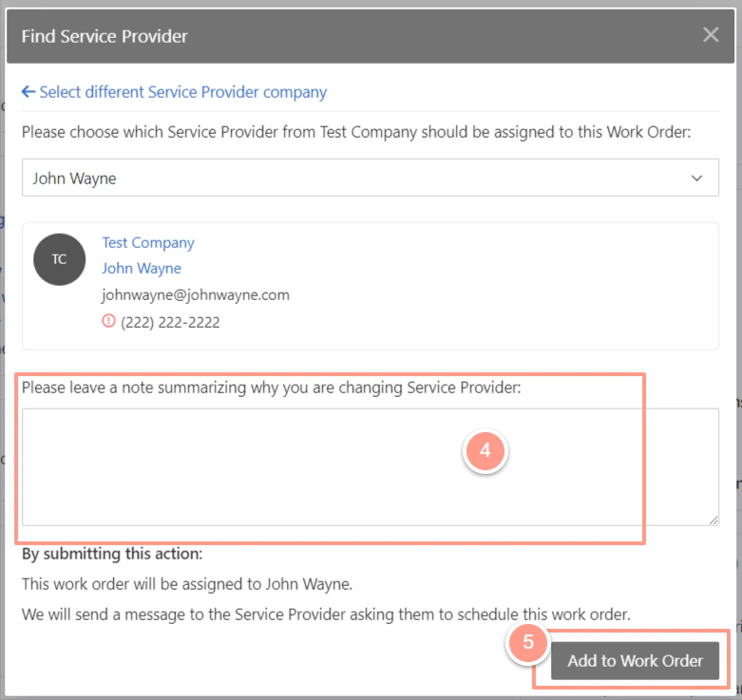Open Select different Service Provider company link

(182, 92)
